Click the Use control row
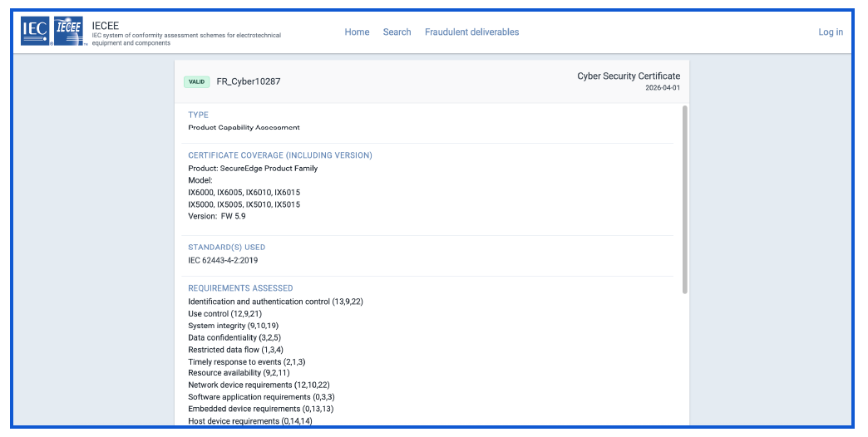 point(224,314)
